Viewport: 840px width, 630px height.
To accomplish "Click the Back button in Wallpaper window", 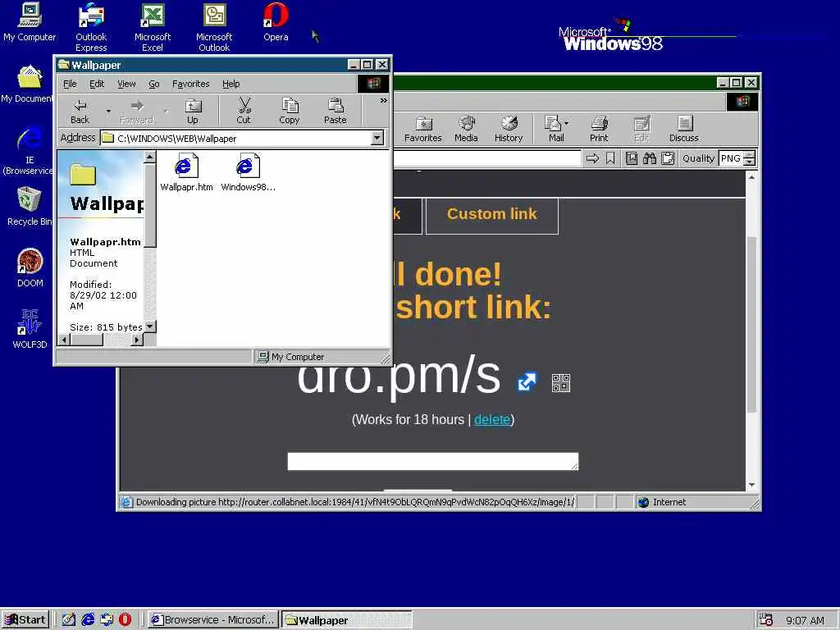I will [x=80, y=111].
